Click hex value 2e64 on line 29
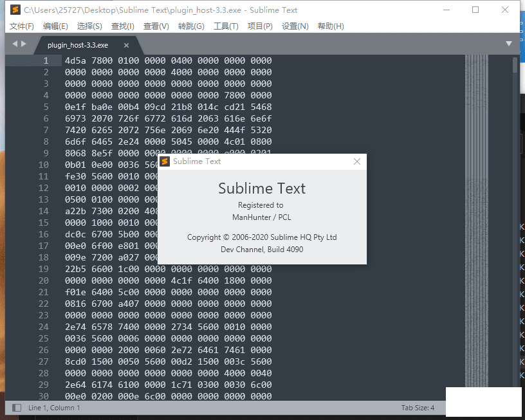This screenshot has height=420, width=525. [75, 385]
